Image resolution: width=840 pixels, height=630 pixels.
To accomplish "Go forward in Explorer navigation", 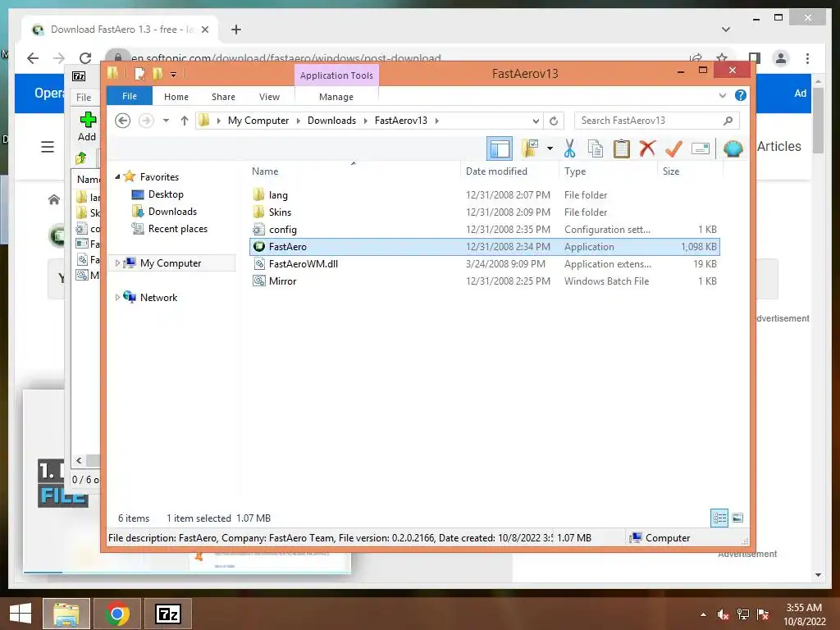I will pyautogui.click(x=146, y=121).
